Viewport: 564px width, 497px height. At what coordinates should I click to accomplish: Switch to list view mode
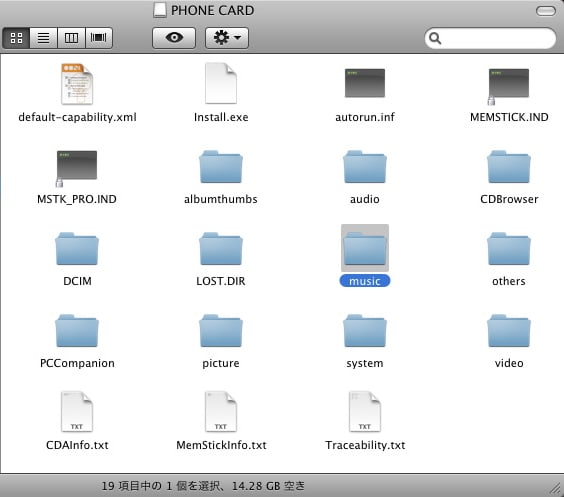tap(44, 38)
